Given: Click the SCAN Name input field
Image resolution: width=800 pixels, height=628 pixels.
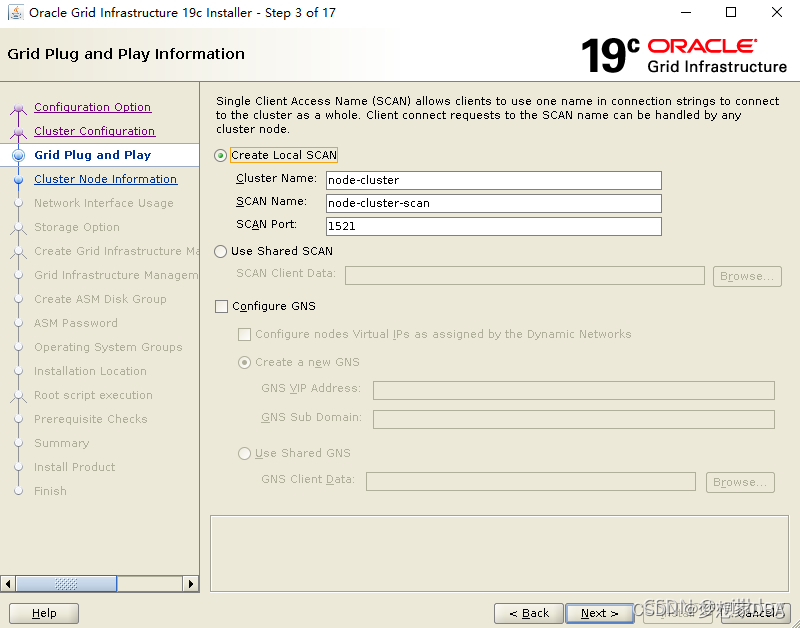Looking at the screenshot, I should pos(494,203).
